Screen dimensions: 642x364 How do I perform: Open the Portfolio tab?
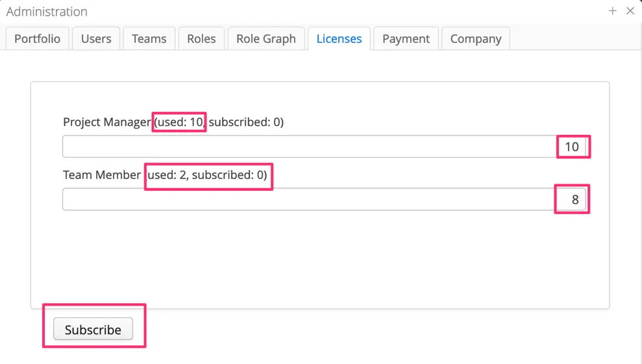click(37, 38)
